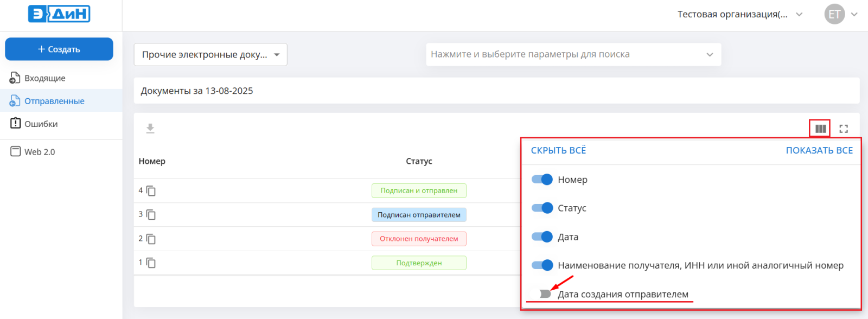
Task: Click the ЭДиН logo
Action: point(59,14)
